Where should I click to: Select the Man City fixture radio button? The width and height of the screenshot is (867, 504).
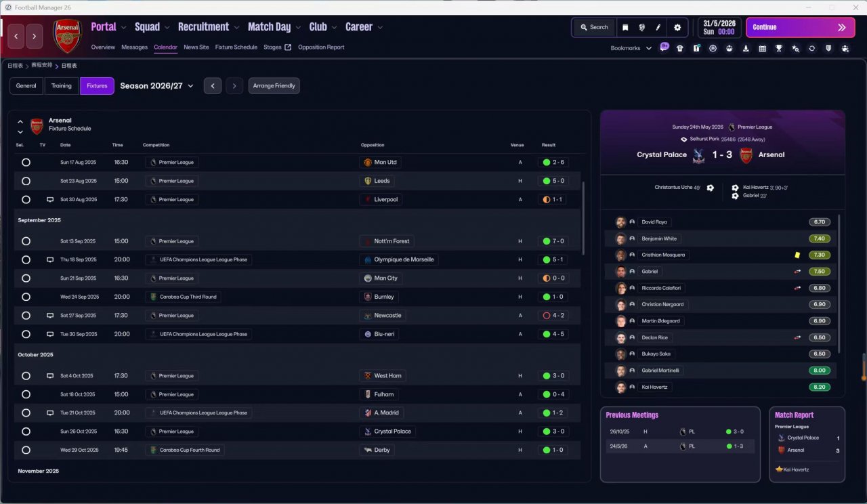[x=26, y=278]
